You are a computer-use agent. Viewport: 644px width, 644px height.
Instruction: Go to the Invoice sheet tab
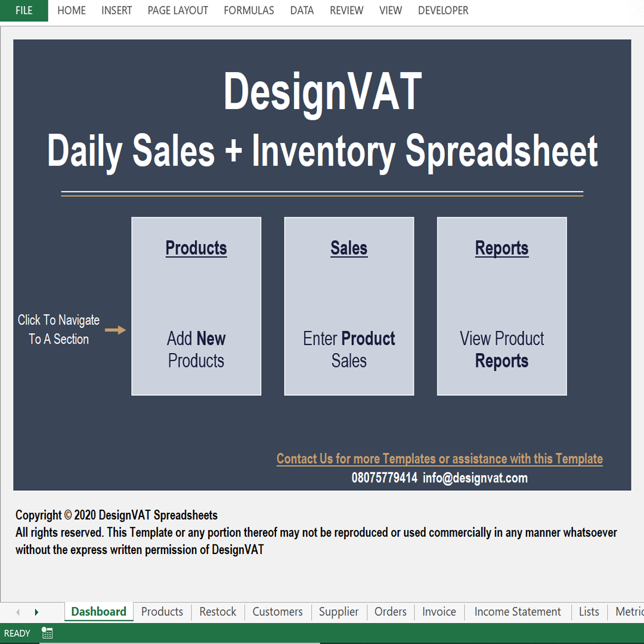click(x=439, y=612)
